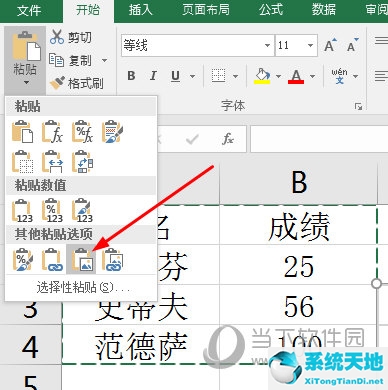Click the Copy (复制) button
Viewport: 388px width, 390px height.
click(x=70, y=60)
